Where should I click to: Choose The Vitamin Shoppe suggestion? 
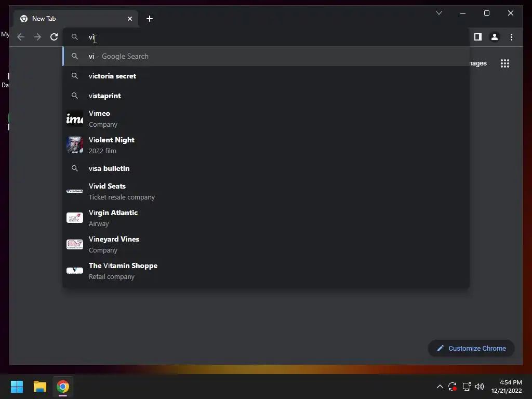coord(266,271)
